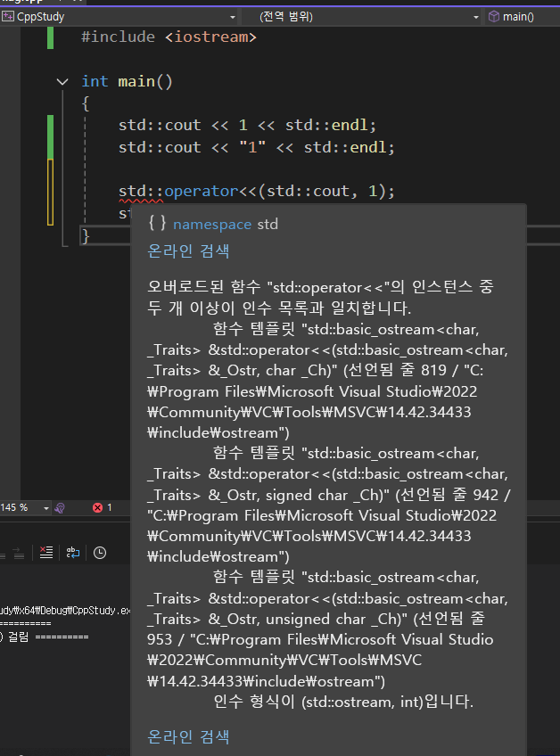Click the int main() declaration text
The image size is (560, 756).
pos(127,81)
